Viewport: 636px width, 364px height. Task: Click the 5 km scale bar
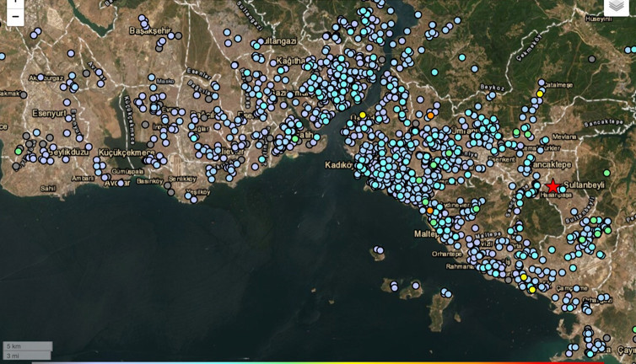pyautogui.click(x=27, y=346)
